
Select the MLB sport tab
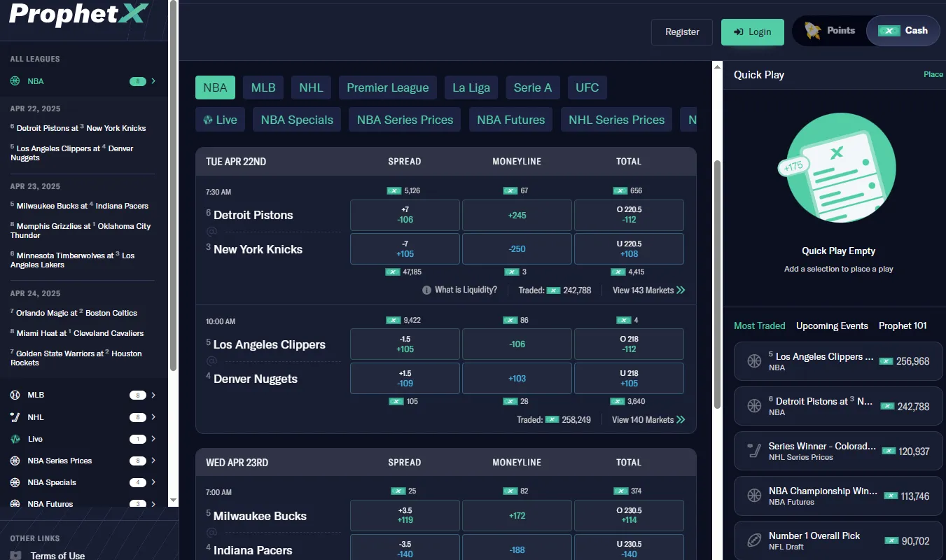point(263,87)
